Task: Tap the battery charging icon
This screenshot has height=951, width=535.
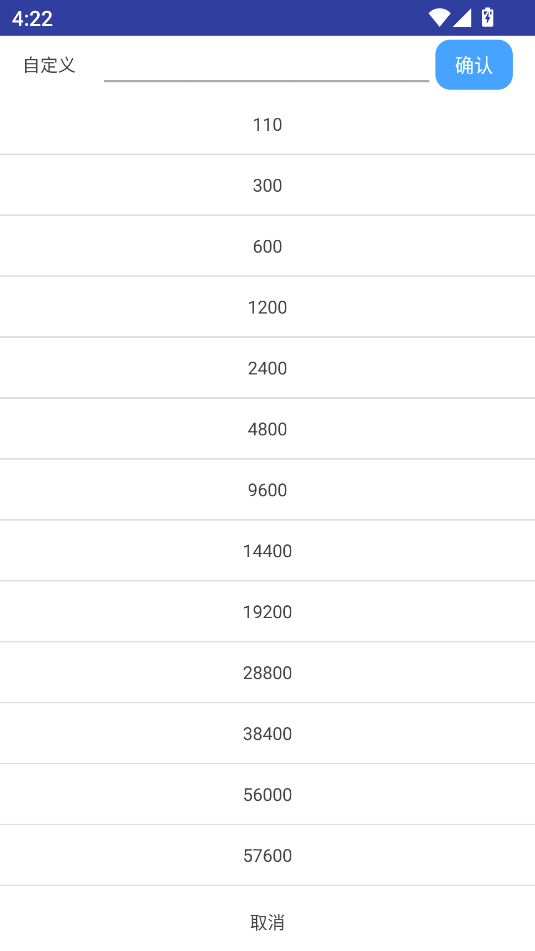Action: [x=487, y=18]
